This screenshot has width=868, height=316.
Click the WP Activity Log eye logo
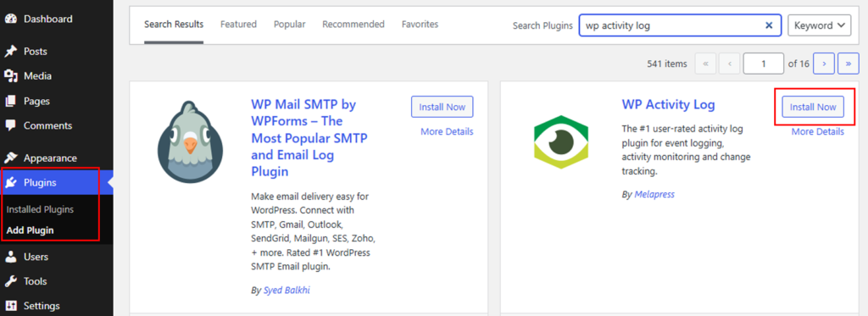[561, 141]
